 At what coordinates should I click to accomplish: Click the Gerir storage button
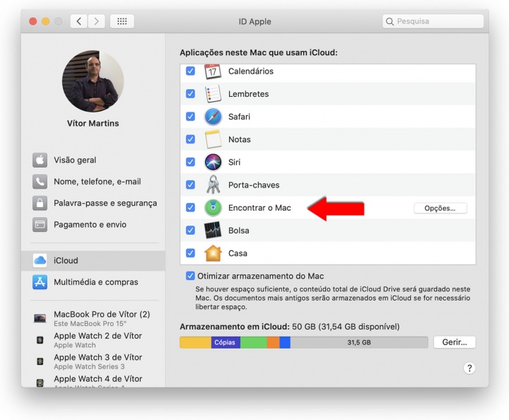coord(455,342)
